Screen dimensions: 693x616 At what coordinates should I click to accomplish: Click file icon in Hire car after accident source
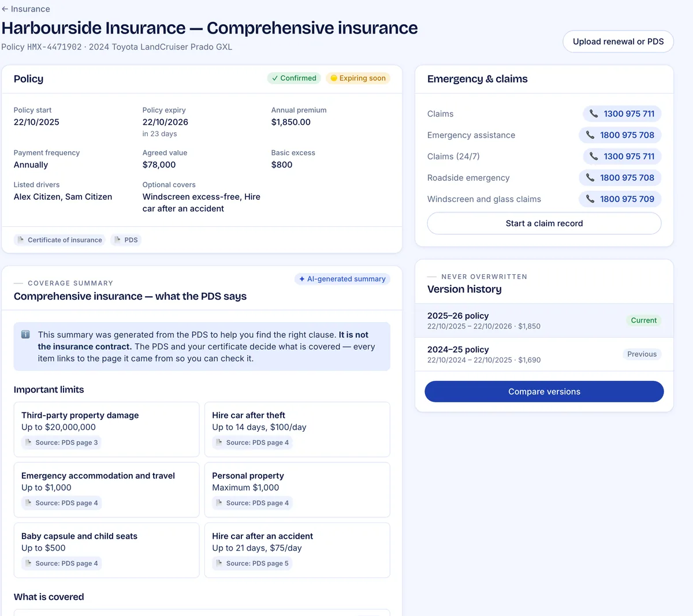pos(219,563)
